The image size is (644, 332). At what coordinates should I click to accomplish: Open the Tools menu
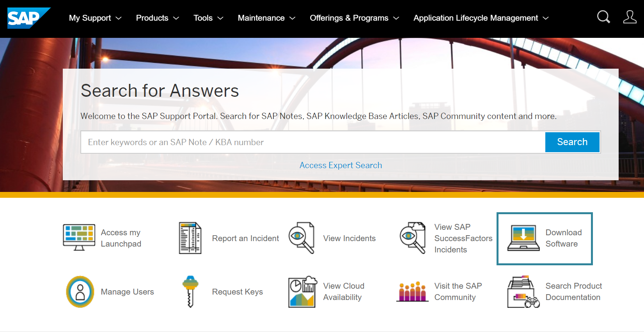coord(209,18)
